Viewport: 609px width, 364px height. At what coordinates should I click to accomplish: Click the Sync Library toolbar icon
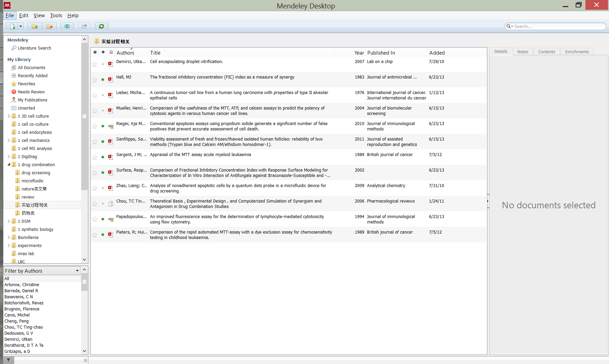(101, 26)
